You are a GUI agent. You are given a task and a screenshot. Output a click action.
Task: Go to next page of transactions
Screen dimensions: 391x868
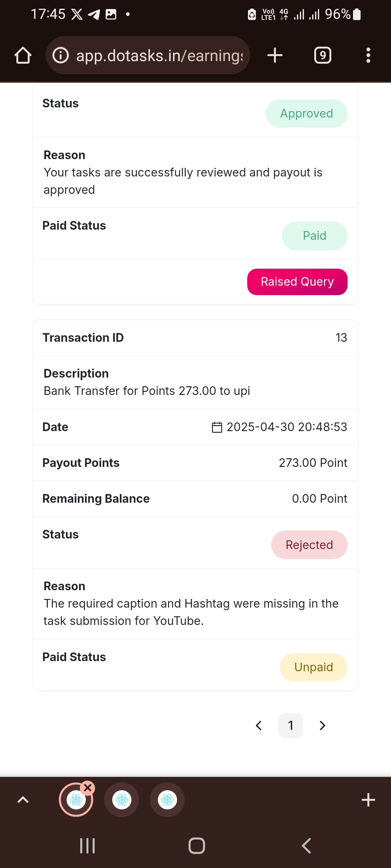323,726
